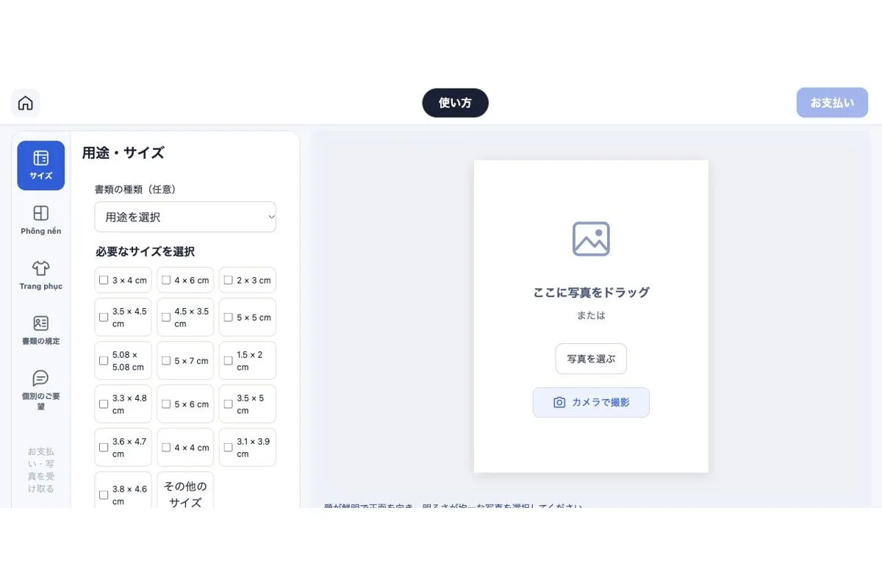The width and height of the screenshot is (882, 588).
Task: Check the 4.5 × 3.5 cm size
Action: coord(166,318)
